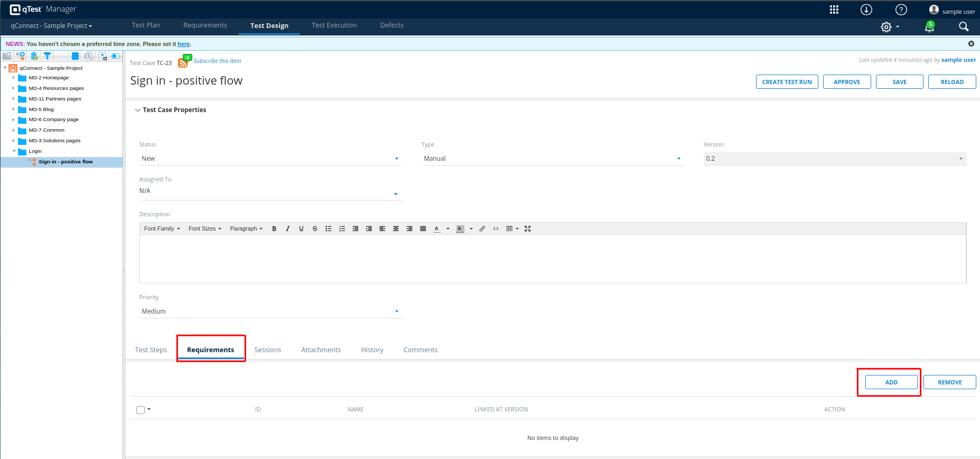
Task: Toggle italic formatting in description editor
Action: tap(288, 229)
